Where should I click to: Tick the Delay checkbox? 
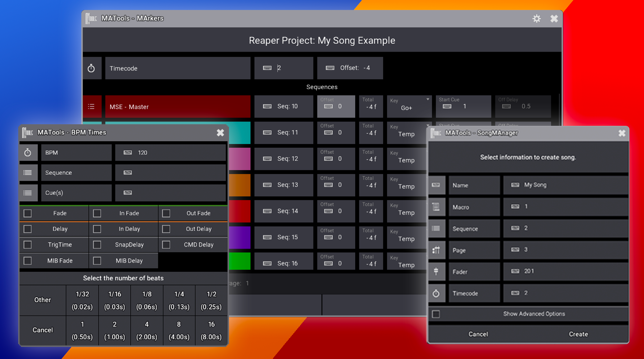28,229
